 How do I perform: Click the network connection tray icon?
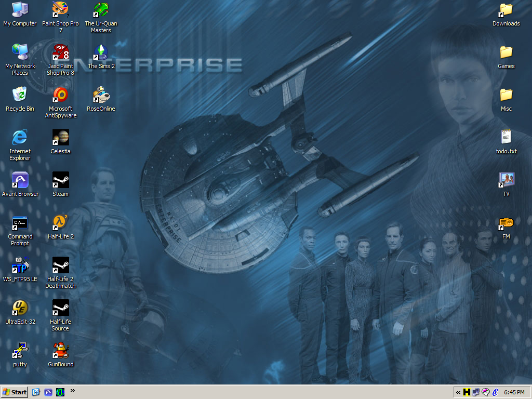[476, 392]
